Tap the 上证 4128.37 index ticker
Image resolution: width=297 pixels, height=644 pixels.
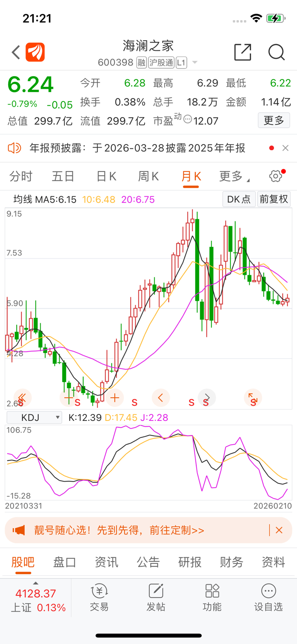(36, 600)
